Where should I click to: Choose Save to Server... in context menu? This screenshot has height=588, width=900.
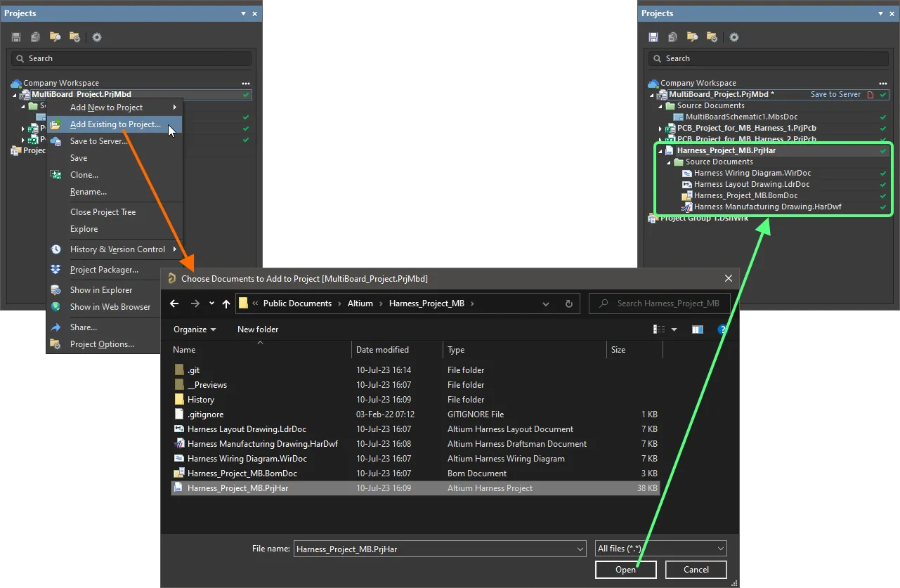coord(115,141)
